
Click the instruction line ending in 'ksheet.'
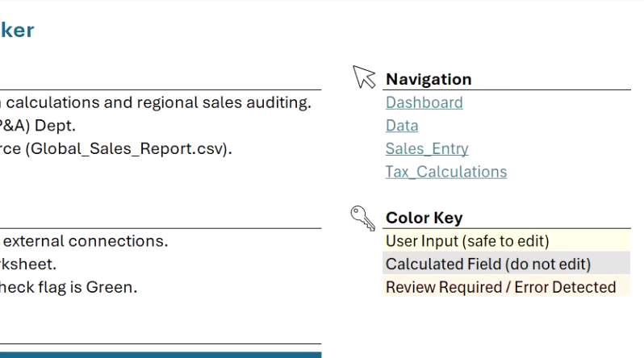coord(28,264)
